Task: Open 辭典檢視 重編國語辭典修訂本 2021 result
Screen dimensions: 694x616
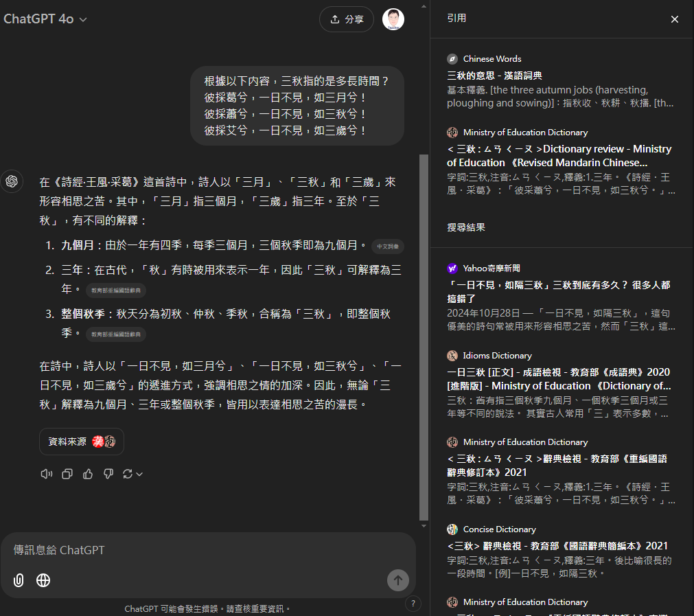Action: (557, 466)
